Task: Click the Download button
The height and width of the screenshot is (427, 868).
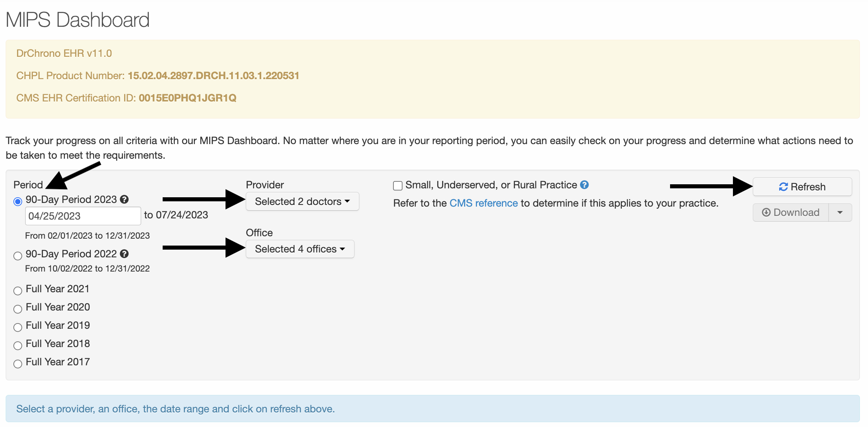Action: (x=791, y=212)
